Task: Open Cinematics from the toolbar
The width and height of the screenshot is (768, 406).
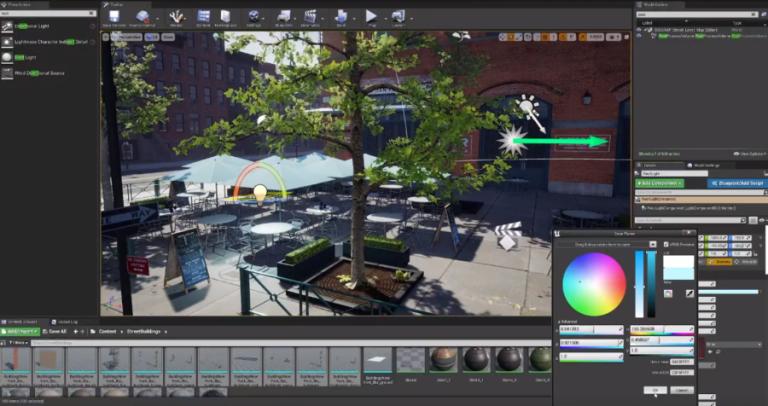Action: click(x=310, y=17)
